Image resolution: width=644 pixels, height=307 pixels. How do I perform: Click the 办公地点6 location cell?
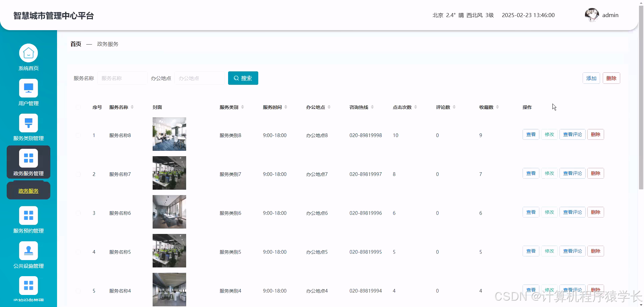(x=317, y=213)
